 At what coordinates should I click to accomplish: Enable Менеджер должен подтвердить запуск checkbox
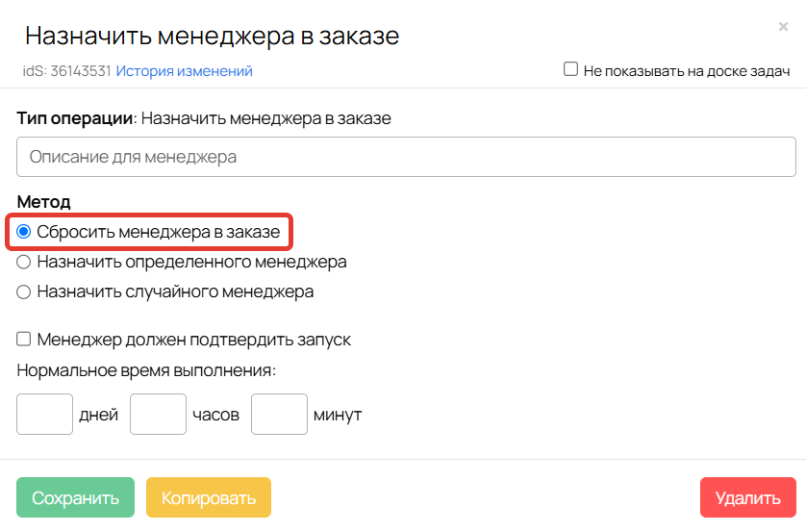(24, 339)
